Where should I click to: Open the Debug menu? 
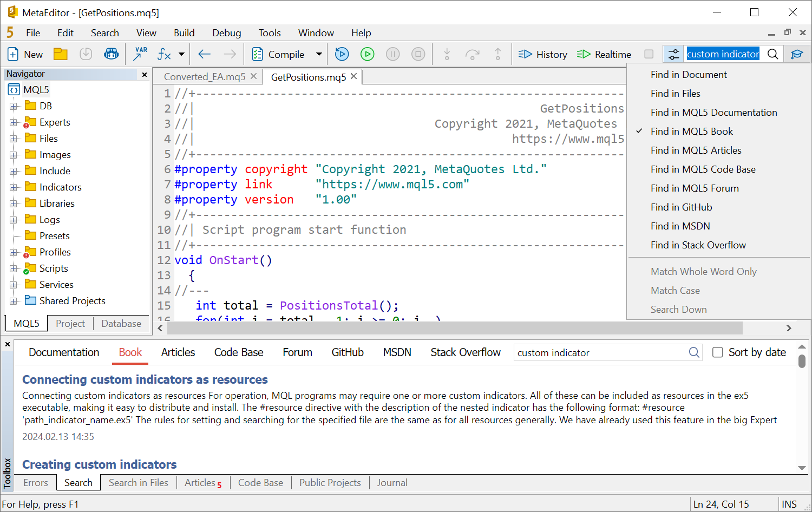coord(226,33)
